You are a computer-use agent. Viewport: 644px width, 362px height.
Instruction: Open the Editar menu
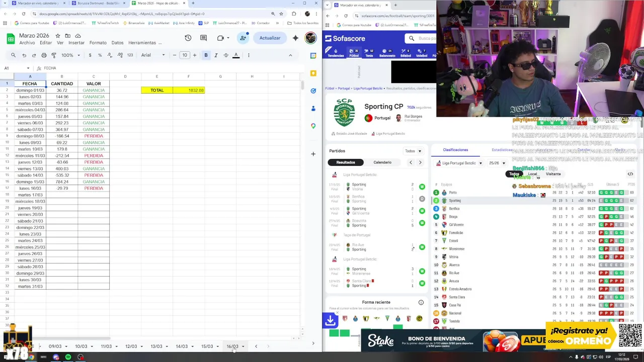coord(46,43)
